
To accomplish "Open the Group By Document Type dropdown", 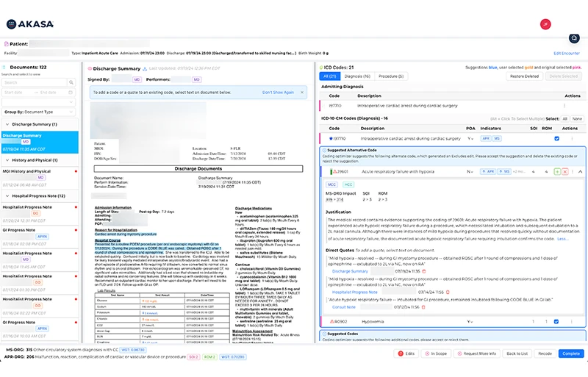I will click(x=39, y=112).
